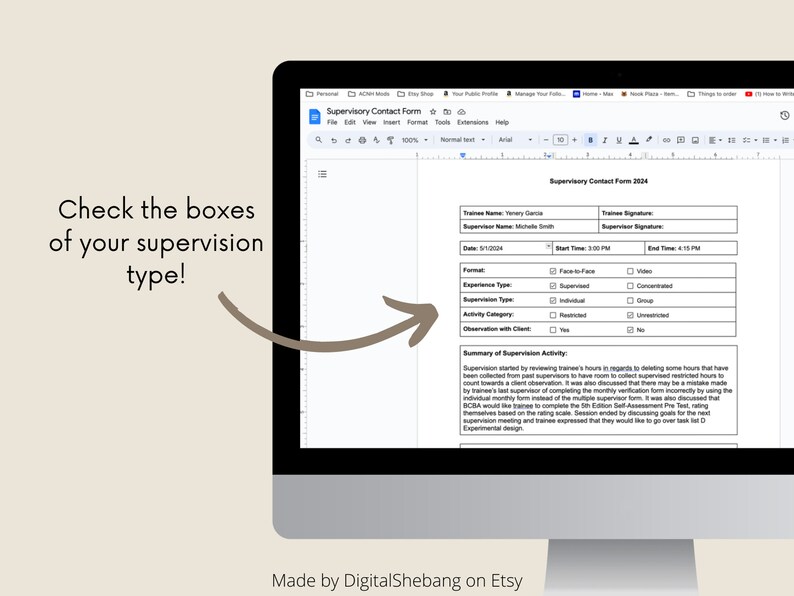Screen dimensions: 794x596
Task: Open line and paragraph spacing
Action: (x=732, y=140)
